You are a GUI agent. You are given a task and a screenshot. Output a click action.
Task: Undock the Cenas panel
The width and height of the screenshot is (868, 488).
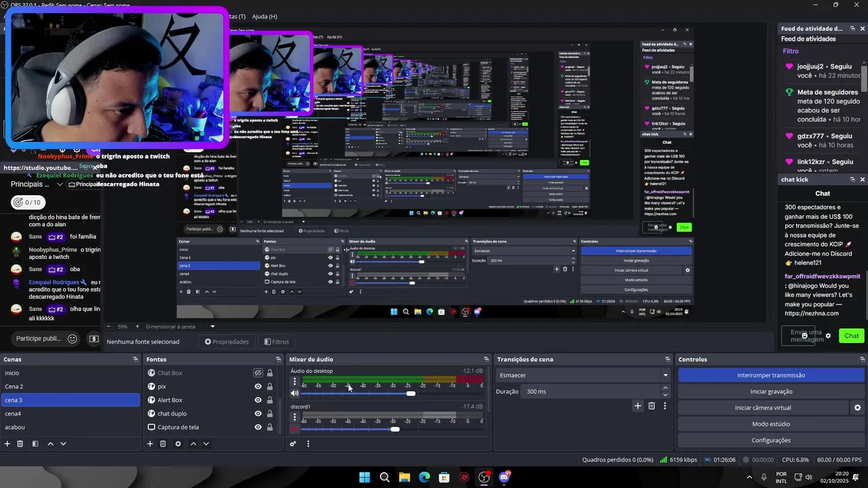135,359
